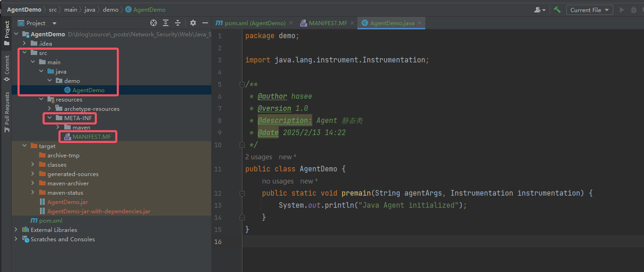The width and height of the screenshot is (644, 272).
Task: Select AgentDemo-jar-with-dependencies.jar in tree
Action: 99,211
